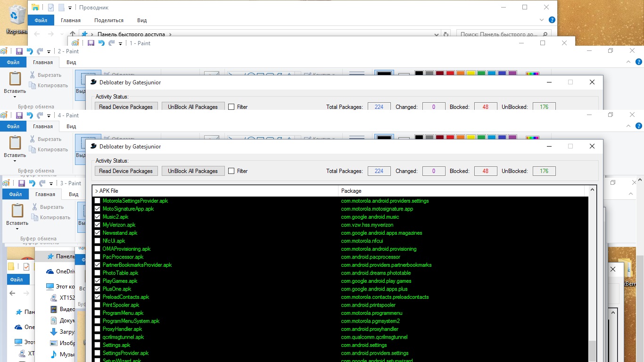Screen dimensions: 644x362
Task: Pick yellow color swatch in 4 - Paint palette
Action: (471, 137)
